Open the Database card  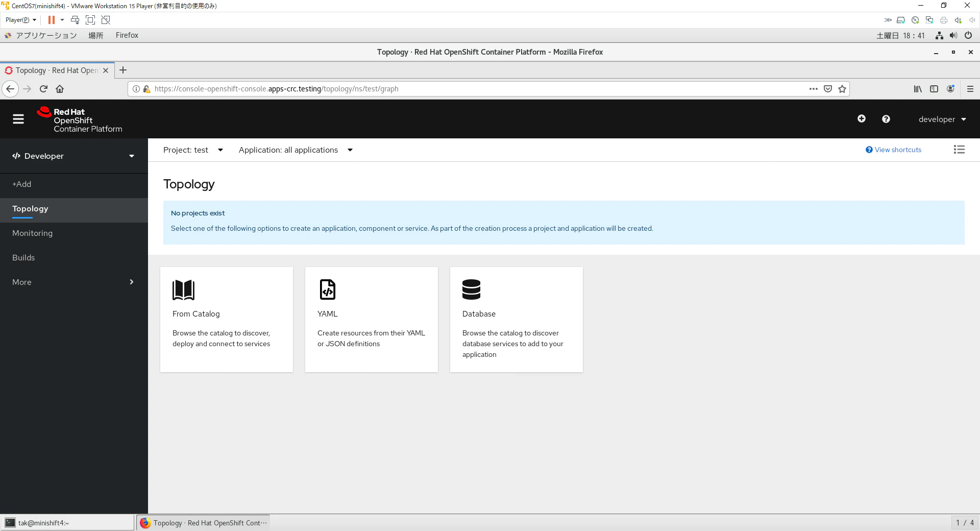point(517,320)
